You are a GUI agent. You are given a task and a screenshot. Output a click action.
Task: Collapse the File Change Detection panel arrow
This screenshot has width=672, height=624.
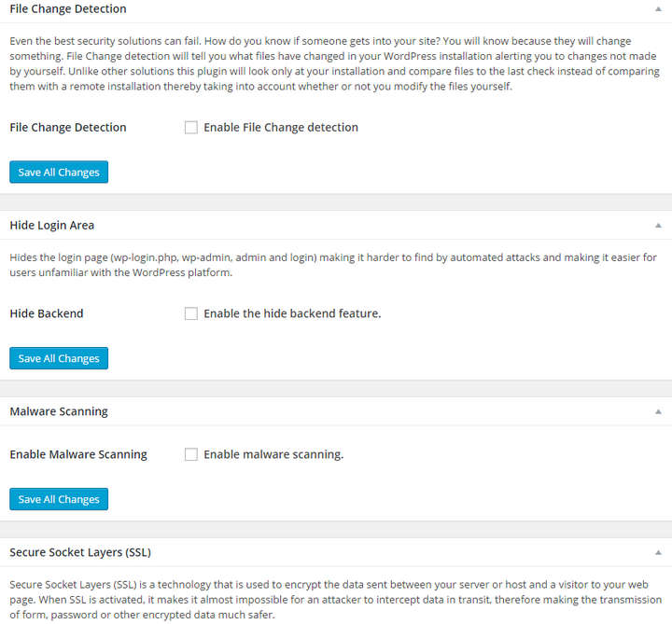pos(658,9)
